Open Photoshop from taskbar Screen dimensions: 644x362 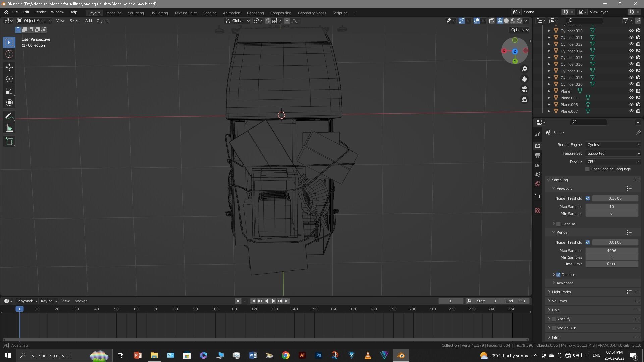pos(319,355)
